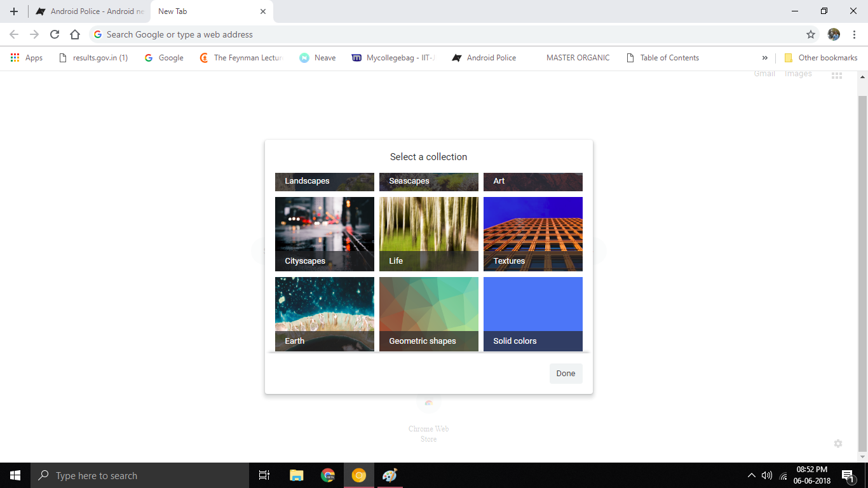The height and width of the screenshot is (488, 868).
Task: Click the Google search icon in address bar
Action: point(97,34)
